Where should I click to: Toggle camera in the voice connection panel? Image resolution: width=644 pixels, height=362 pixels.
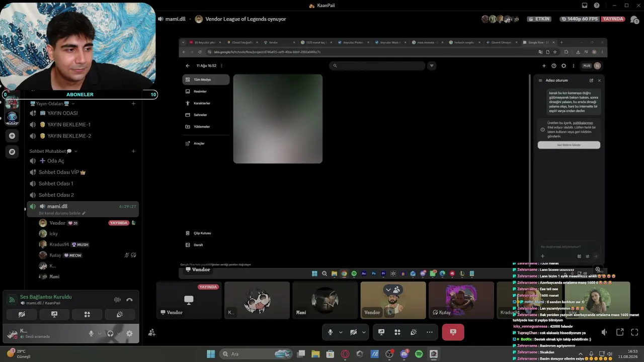[22, 314]
